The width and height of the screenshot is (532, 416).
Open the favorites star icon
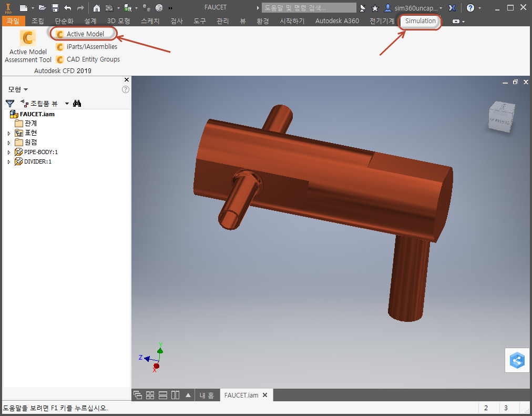click(x=375, y=8)
